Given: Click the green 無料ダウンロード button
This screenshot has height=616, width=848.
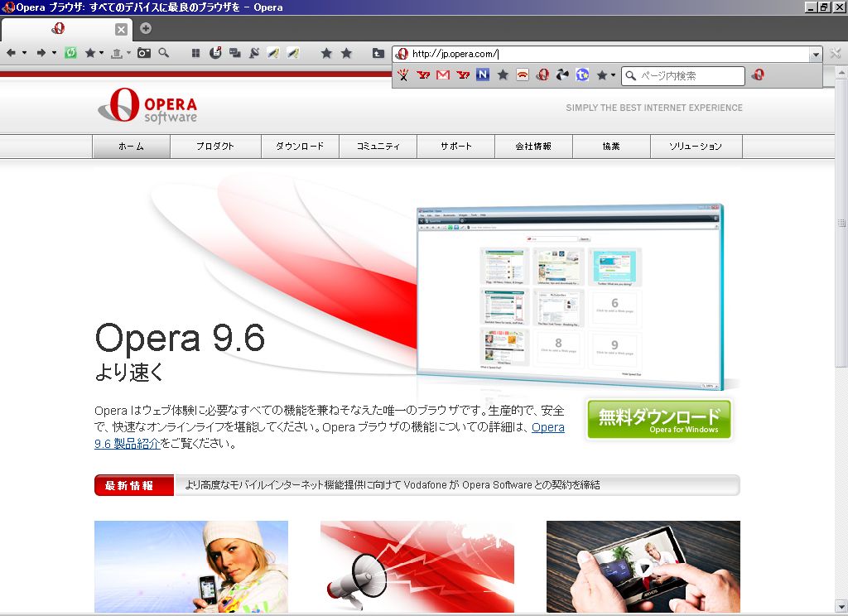Looking at the screenshot, I should pos(658,419).
